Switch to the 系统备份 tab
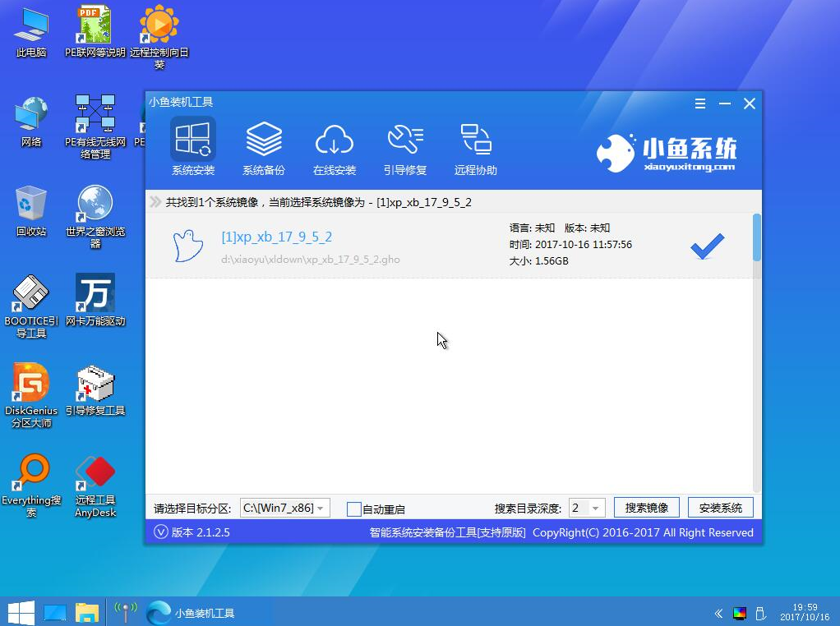 tap(264, 146)
